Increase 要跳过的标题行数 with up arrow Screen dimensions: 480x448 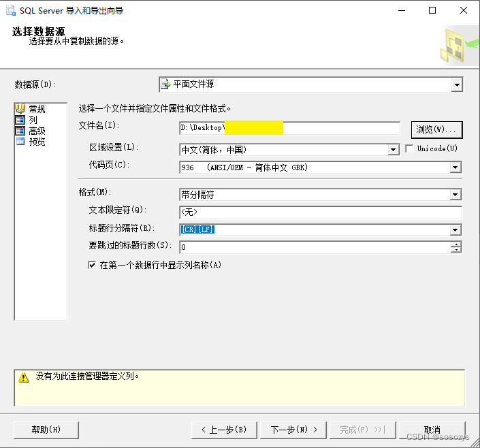pos(455,244)
